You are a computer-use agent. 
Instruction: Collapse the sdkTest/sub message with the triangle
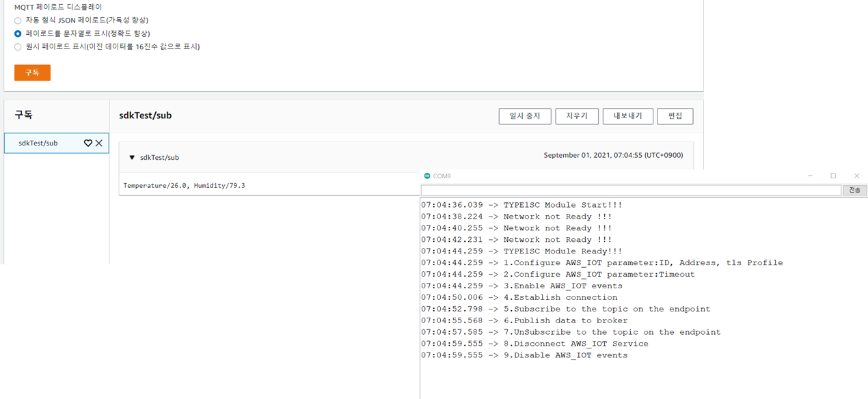pos(132,157)
